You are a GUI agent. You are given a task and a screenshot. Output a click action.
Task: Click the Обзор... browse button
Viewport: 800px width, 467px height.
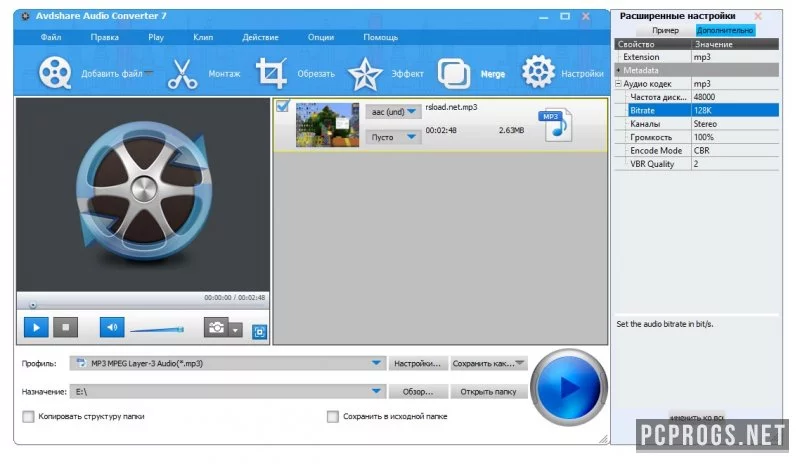click(417, 391)
